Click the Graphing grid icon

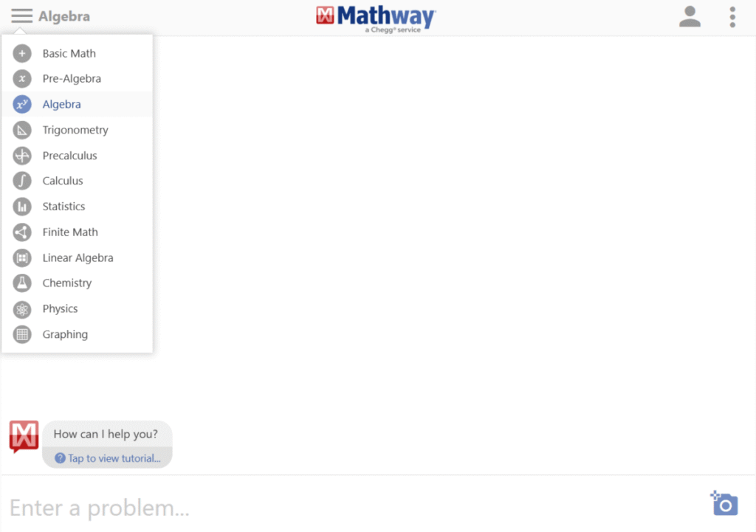22,334
